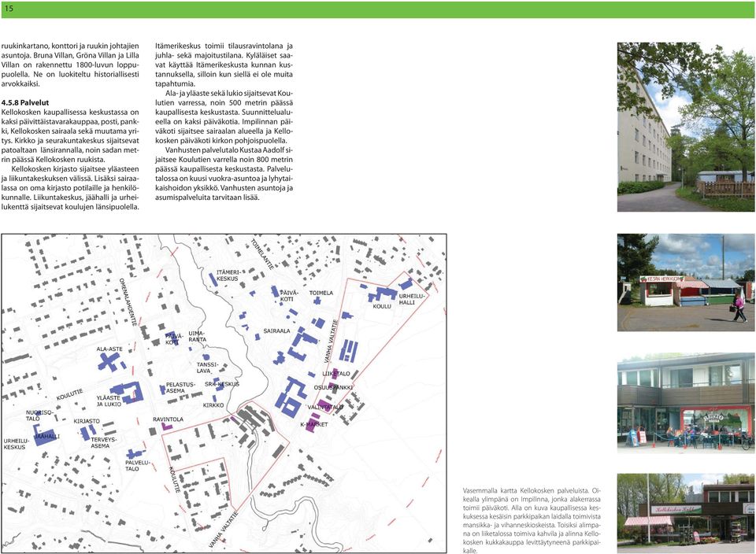Select the KIRJASTO label on the map
Image resolution: width=756 pixels, height=554 pixels.
(87, 421)
